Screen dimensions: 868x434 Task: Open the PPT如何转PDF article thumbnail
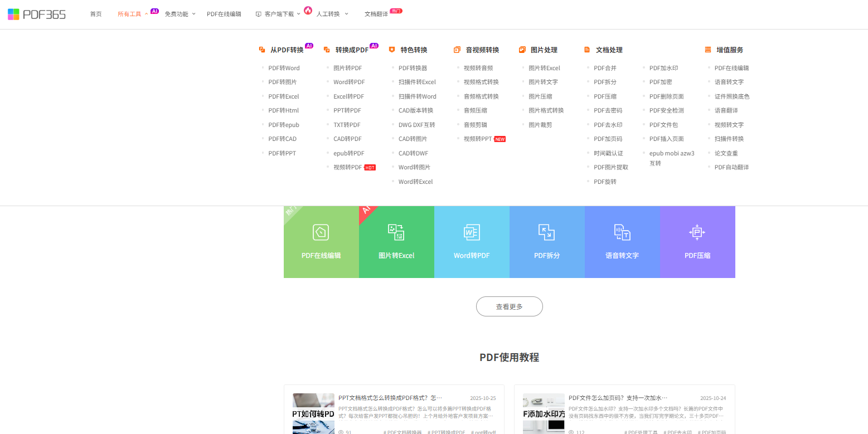[313, 413]
